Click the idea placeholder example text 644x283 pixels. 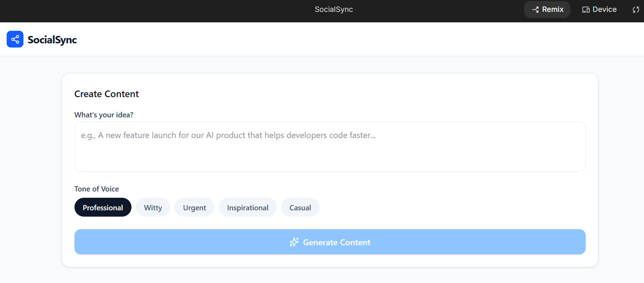[x=228, y=135]
